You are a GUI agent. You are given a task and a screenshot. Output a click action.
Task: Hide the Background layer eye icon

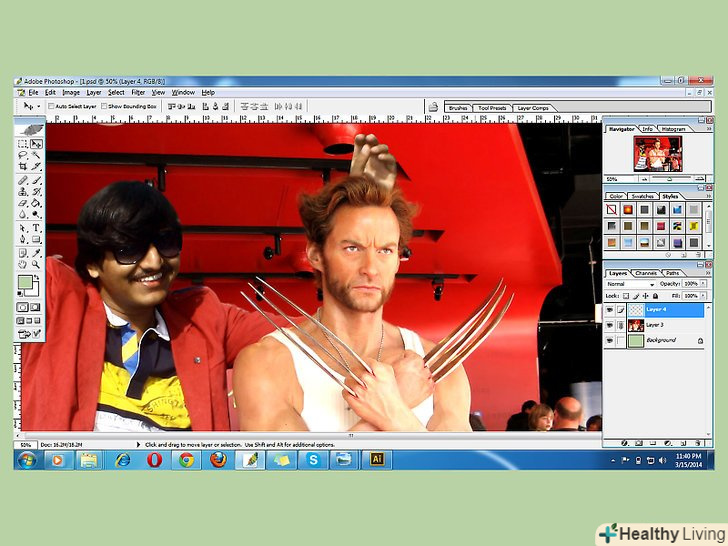pyautogui.click(x=610, y=340)
